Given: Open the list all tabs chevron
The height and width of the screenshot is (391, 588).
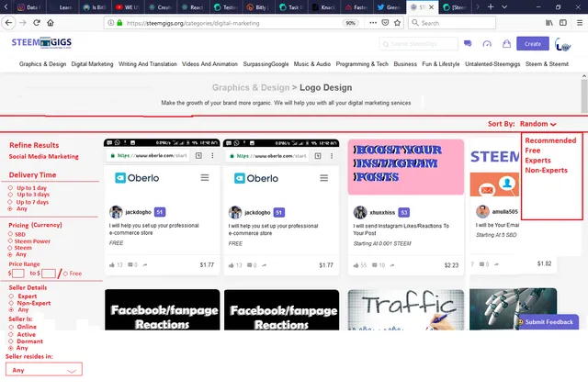Looking at the screenshot, I should pos(504,6).
